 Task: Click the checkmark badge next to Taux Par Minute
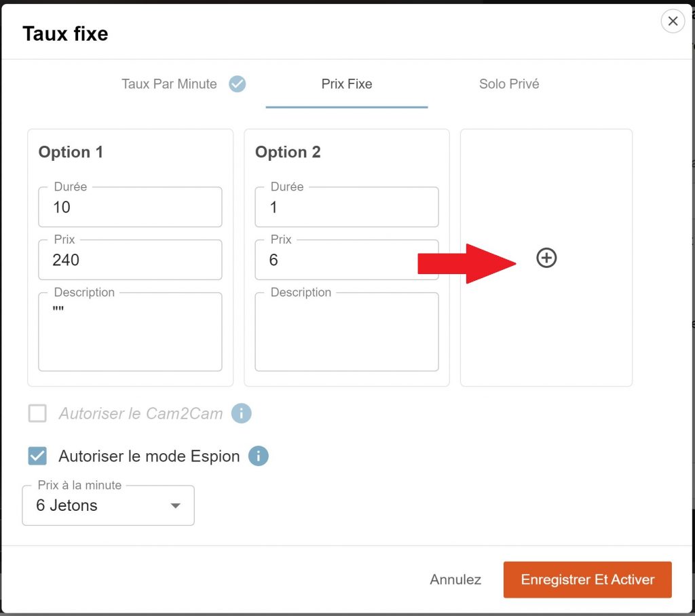coord(237,84)
